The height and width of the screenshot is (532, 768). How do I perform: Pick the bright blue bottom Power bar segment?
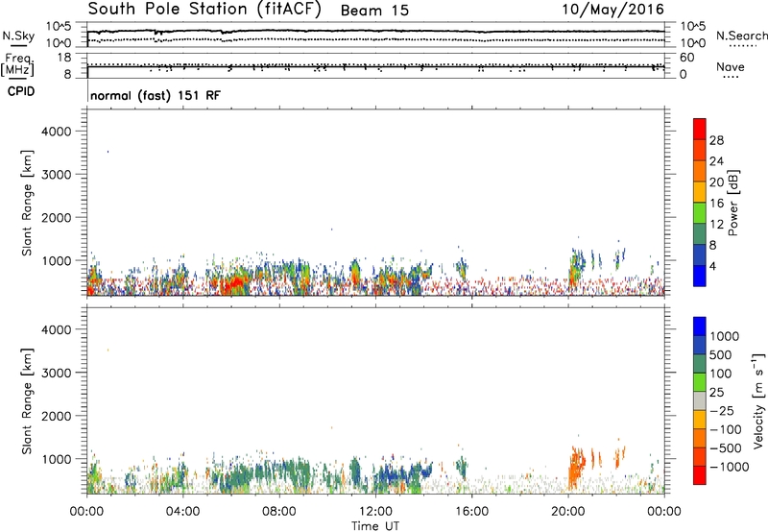700,276
